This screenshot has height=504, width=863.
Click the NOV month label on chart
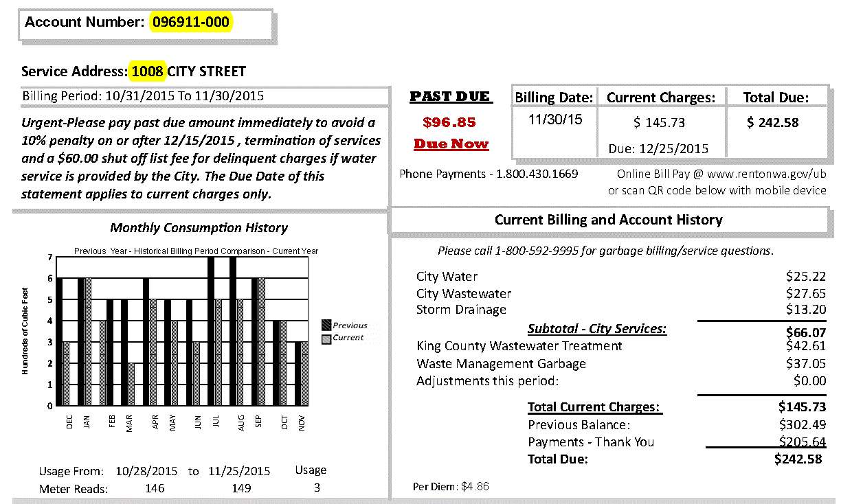(302, 423)
